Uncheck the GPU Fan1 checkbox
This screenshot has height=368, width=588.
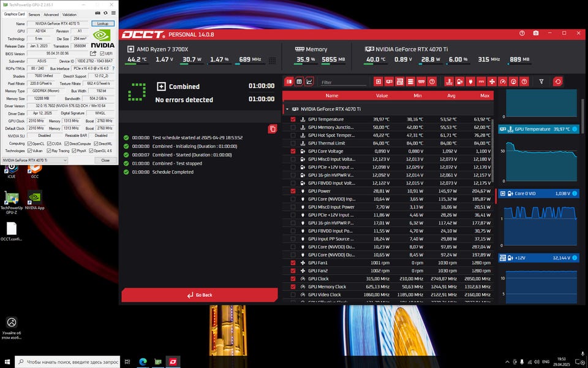pos(293,263)
